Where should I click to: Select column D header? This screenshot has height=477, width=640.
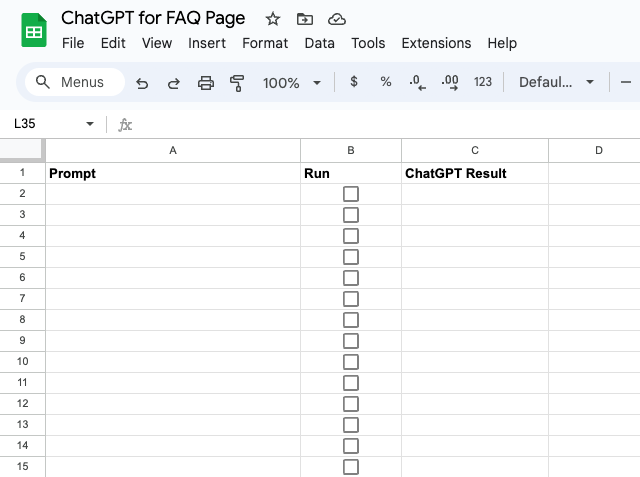tap(594, 151)
